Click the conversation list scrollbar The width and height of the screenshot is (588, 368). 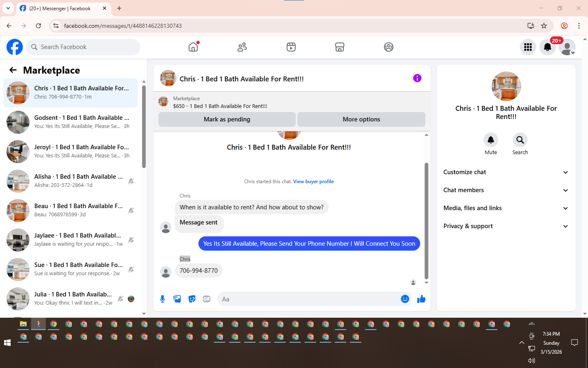pos(144,126)
